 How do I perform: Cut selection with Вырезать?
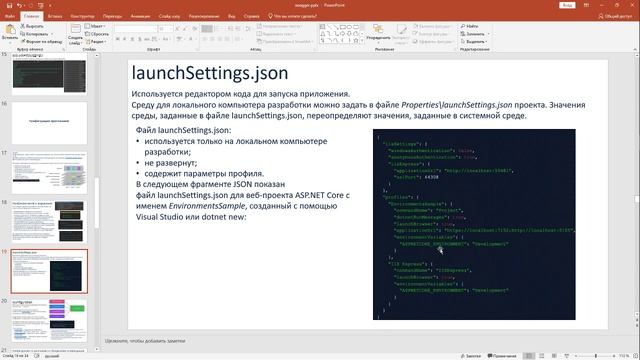pos(32,26)
